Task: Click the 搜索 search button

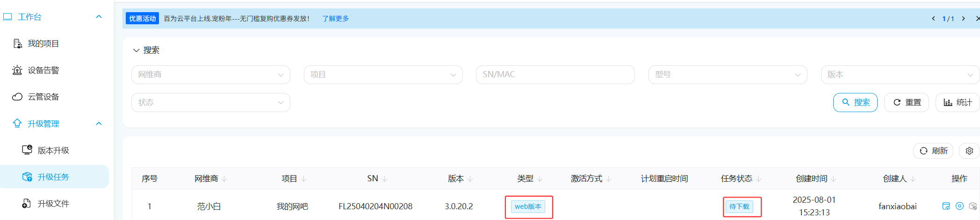Action: [855, 102]
